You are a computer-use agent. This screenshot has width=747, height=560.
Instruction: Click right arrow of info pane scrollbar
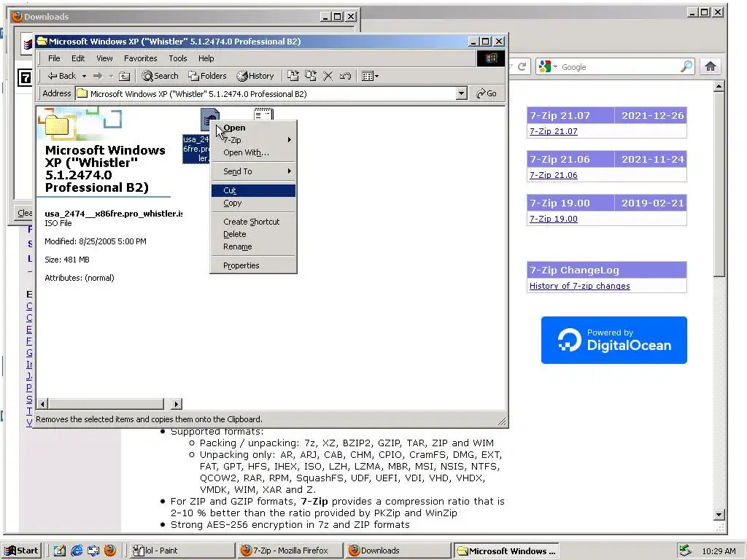[177, 404]
